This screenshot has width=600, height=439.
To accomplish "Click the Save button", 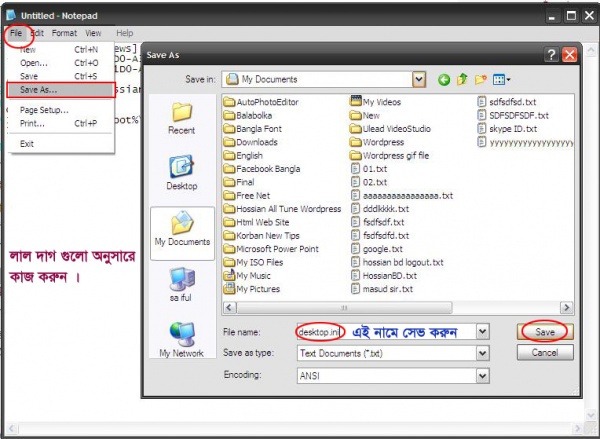I will [545, 332].
